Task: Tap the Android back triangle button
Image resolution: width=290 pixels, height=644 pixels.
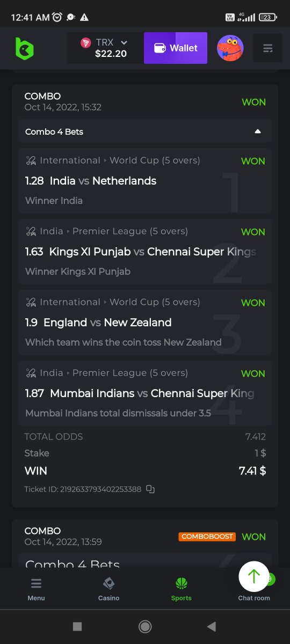Action: [x=212, y=626]
